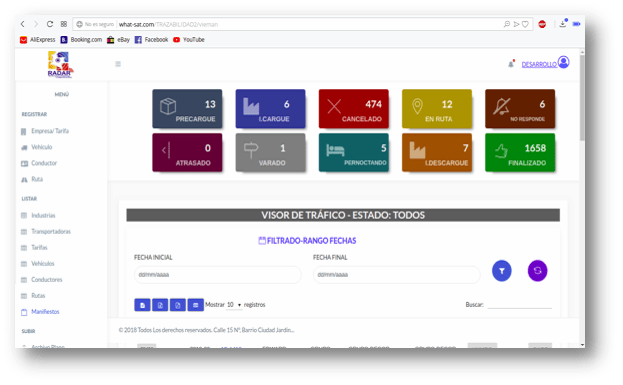
Task: Open the EN RUTA status card
Action: [x=437, y=108]
